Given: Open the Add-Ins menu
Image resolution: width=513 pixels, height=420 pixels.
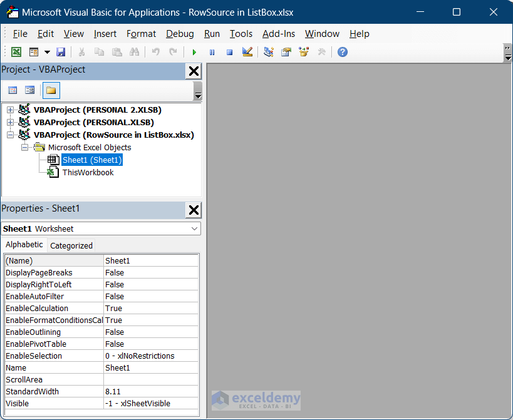Looking at the screenshot, I should point(278,34).
